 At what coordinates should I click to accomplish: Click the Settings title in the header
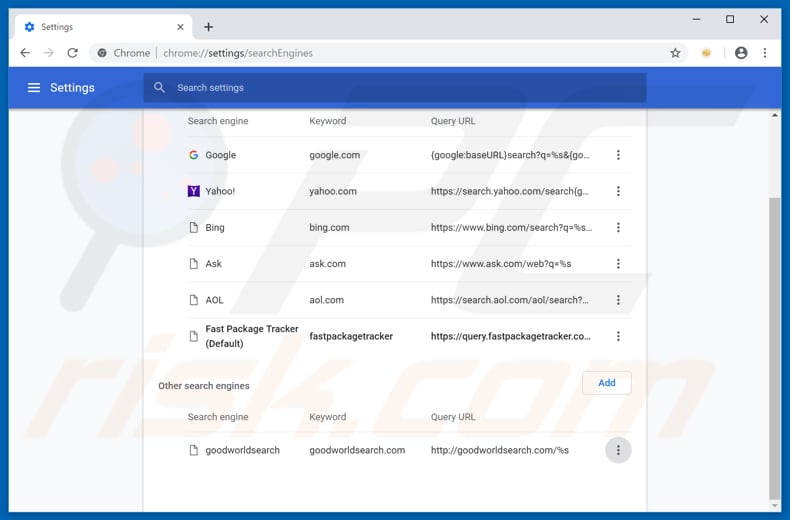(x=72, y=88)
